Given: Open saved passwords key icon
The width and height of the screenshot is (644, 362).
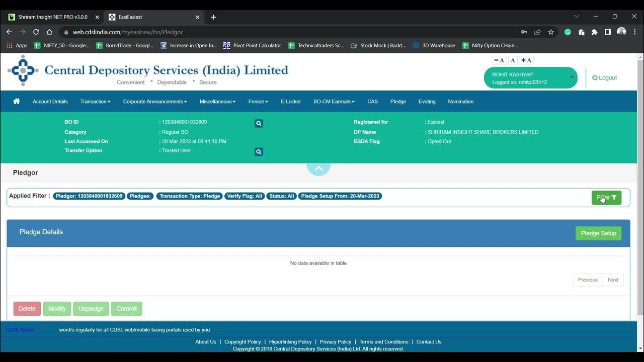Looking at the screenshot, I should pyautogui.click(x=524, y=32).
